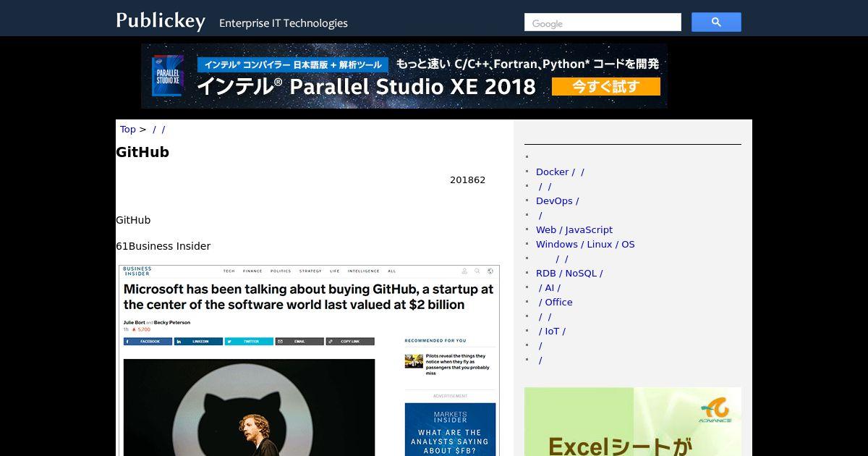
Task: Click the Publickey site logo
Action: tap(161, 21)
